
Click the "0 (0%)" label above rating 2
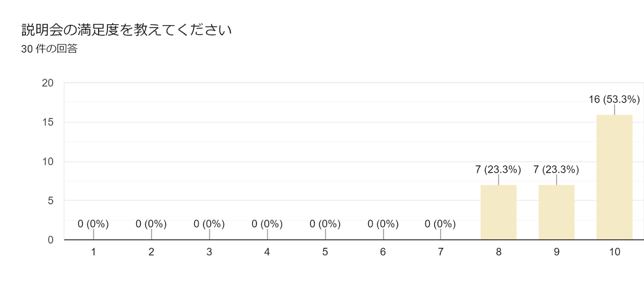click(151, 224)
